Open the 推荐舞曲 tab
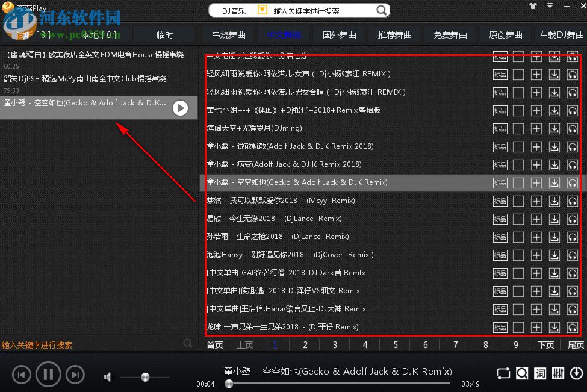587x392 pixels. click(394, 35)
